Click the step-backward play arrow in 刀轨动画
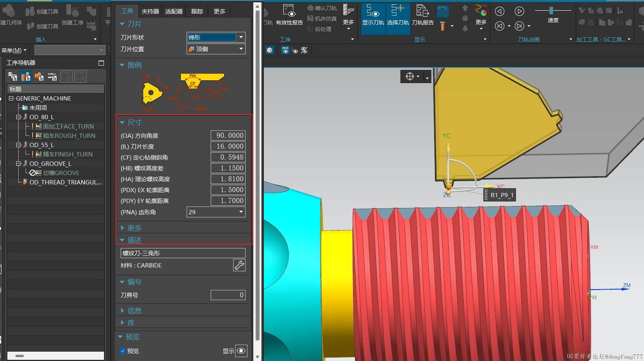Viewport: 644px width, 361px height. 500,11
